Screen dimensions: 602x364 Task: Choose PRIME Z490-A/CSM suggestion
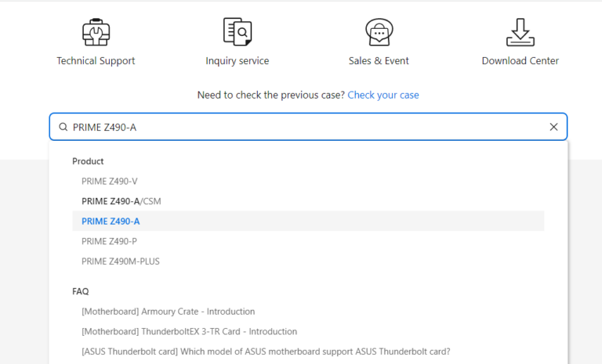point(121,201)
